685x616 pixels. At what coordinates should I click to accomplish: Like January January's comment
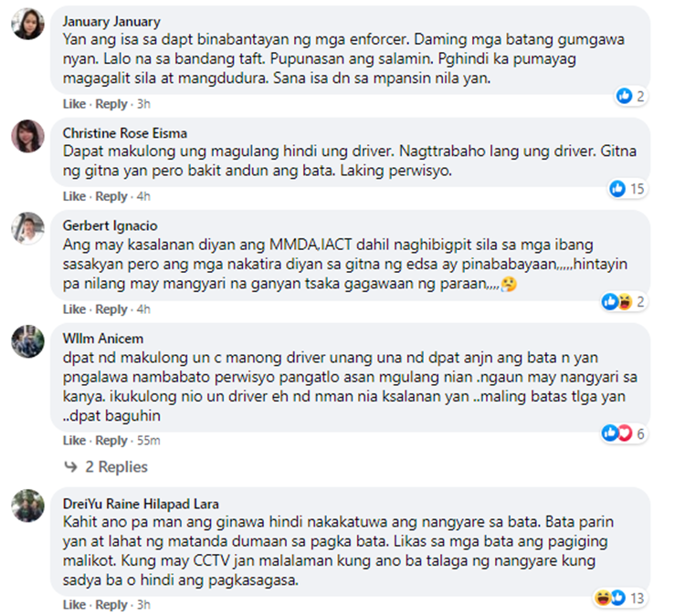(74, 104)
